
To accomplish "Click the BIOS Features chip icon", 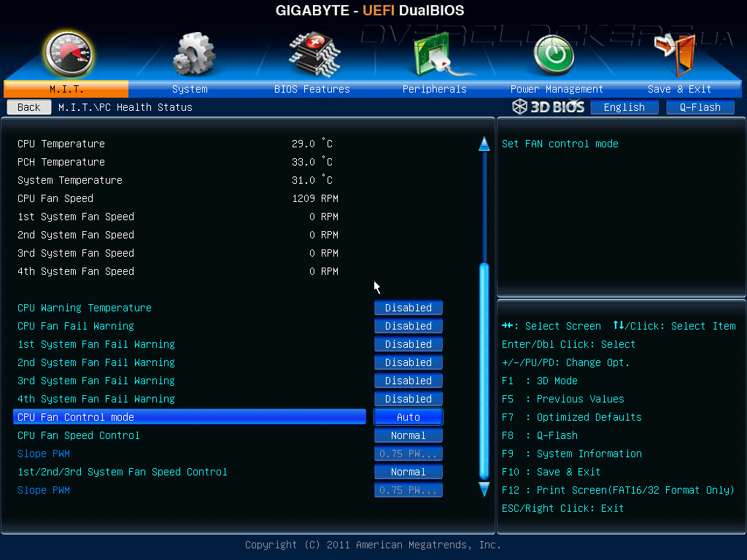I will pyautogui.click(x=314, y=54).
